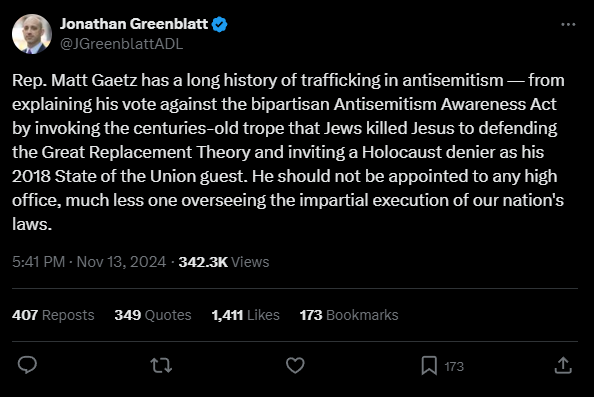
Task: Show the 1,411 Likes list
Action: tap(245, 315)
